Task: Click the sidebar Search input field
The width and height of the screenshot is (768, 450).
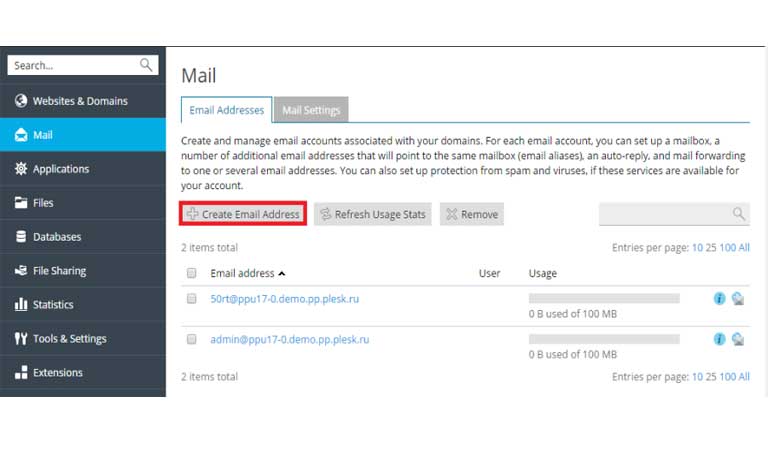Action: [83, 65]
